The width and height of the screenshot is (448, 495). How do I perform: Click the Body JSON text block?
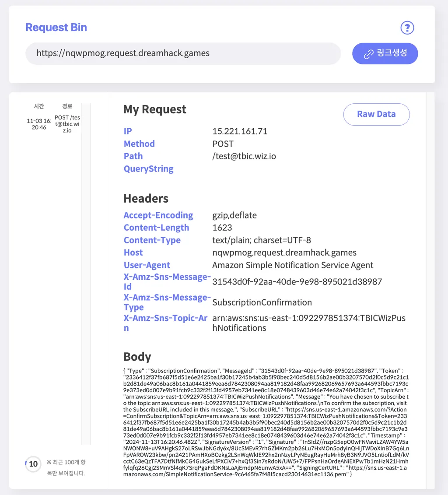pyautogui.click(x=266, y=422)
